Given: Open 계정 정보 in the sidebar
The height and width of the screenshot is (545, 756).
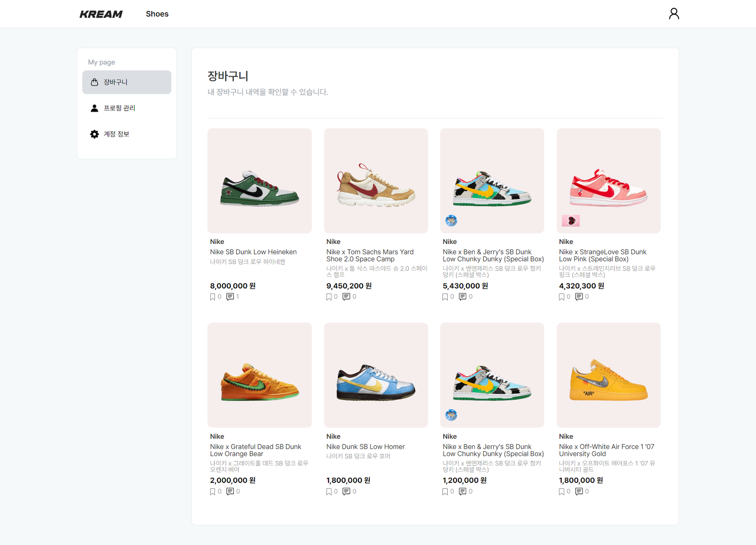Looking at the screenshot, I should [x=127, y=134].
